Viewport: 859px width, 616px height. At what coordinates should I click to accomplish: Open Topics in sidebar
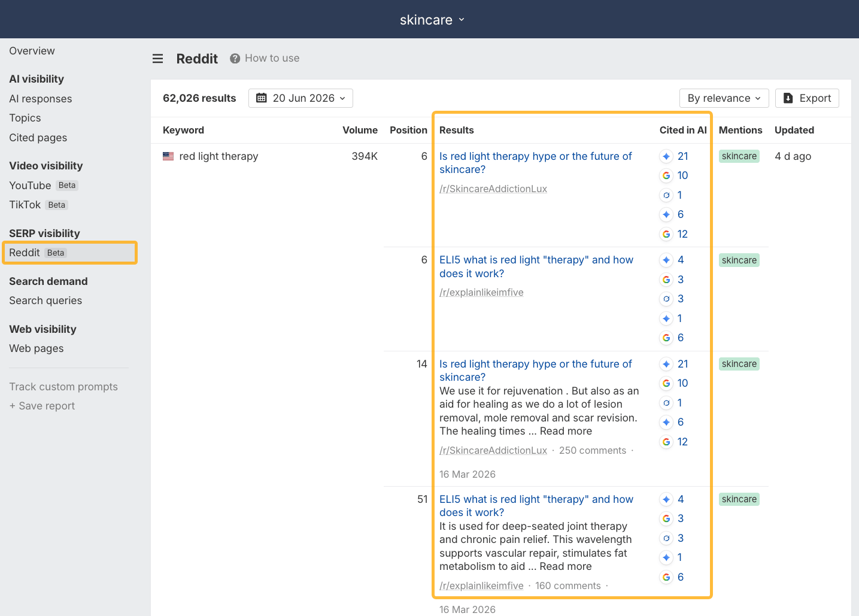25,118
